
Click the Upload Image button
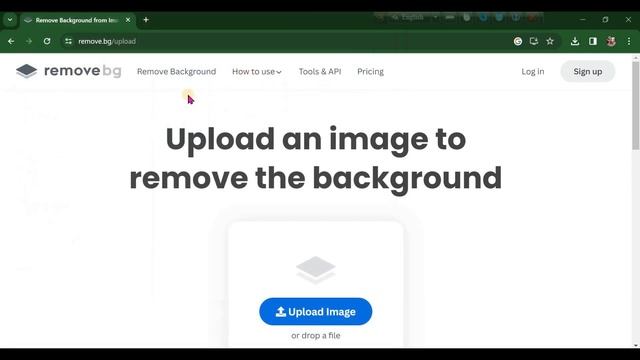(x=316, y=311)
